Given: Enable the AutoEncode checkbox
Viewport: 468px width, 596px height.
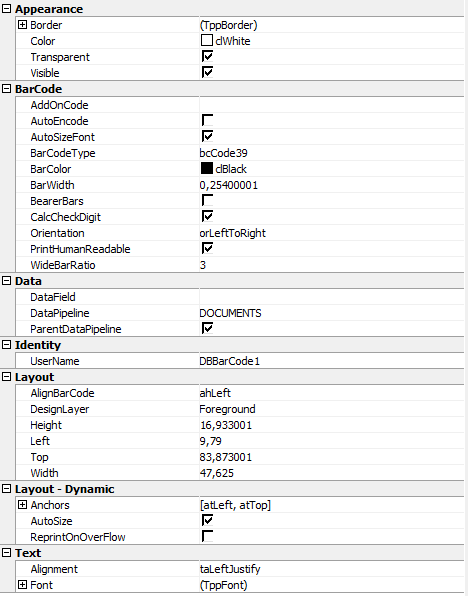Looking at the screenshot, I should coord(207,120).
